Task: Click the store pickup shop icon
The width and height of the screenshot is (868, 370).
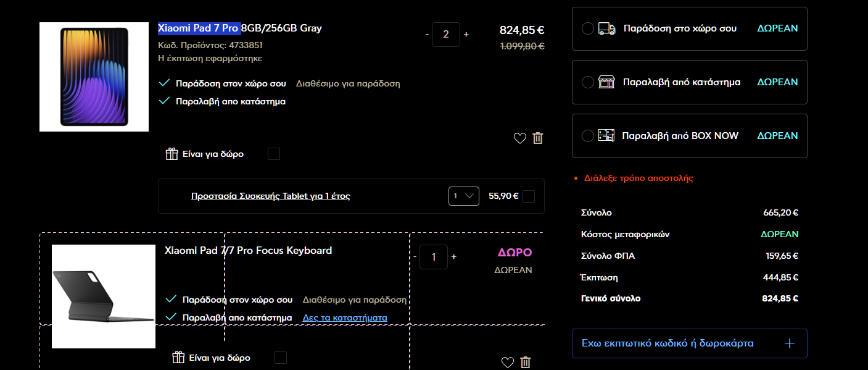Action: tap(607, 82)
